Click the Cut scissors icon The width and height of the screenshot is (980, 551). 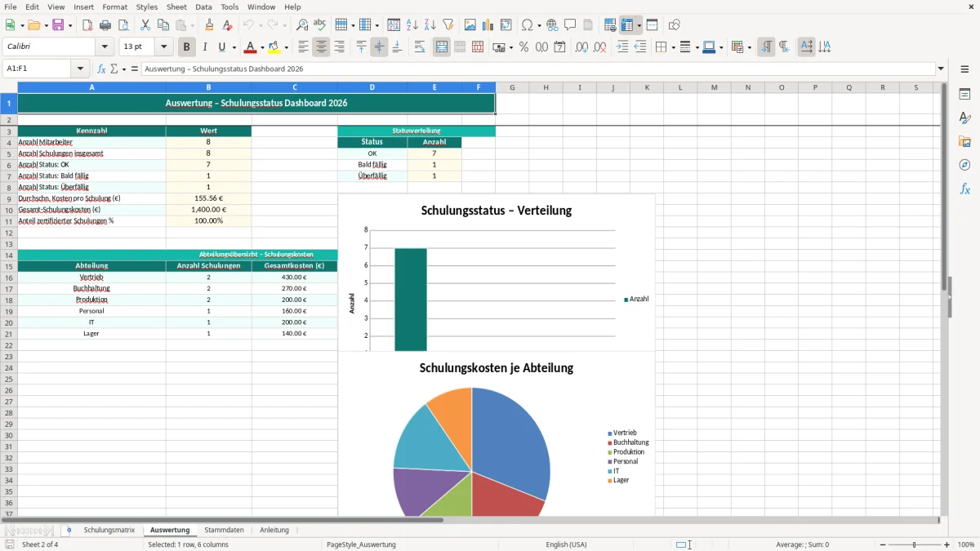pyautogui.click(x=145, y=25)
